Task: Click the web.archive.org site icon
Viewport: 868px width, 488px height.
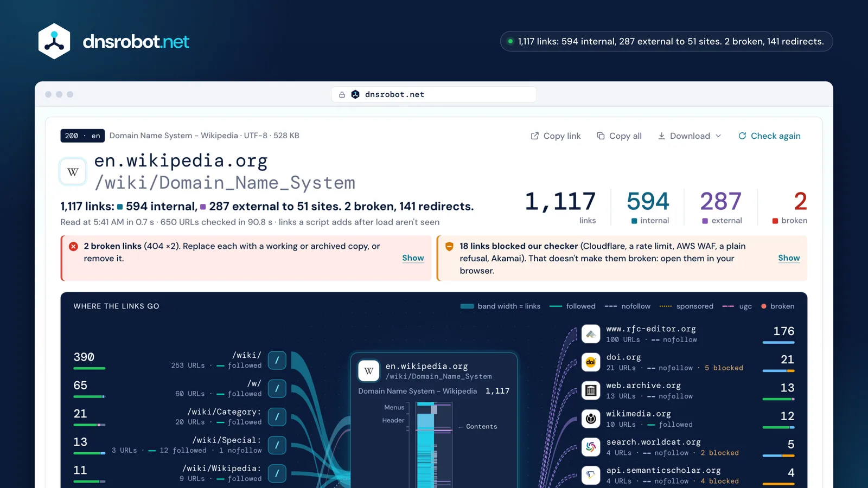Action: click(x=591, y=390)
